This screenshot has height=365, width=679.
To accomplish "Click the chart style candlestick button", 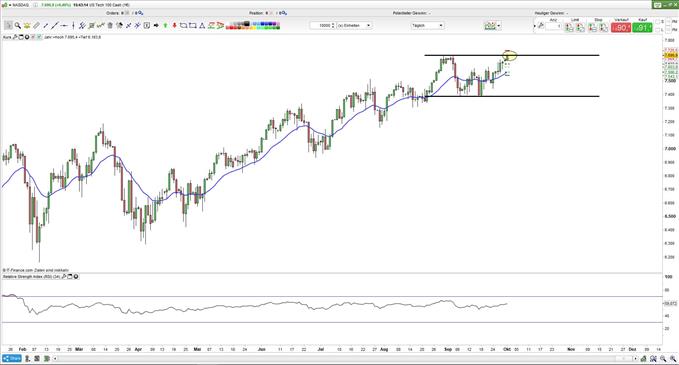I will (x=490, y=26).
